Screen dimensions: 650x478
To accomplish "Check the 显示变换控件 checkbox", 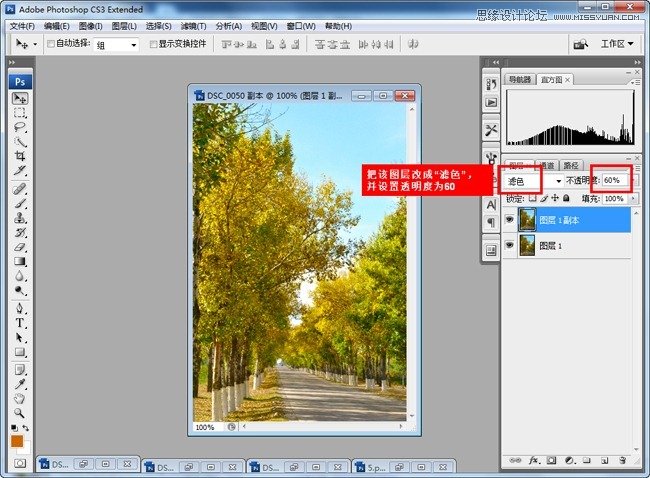I will pos(153,44).
